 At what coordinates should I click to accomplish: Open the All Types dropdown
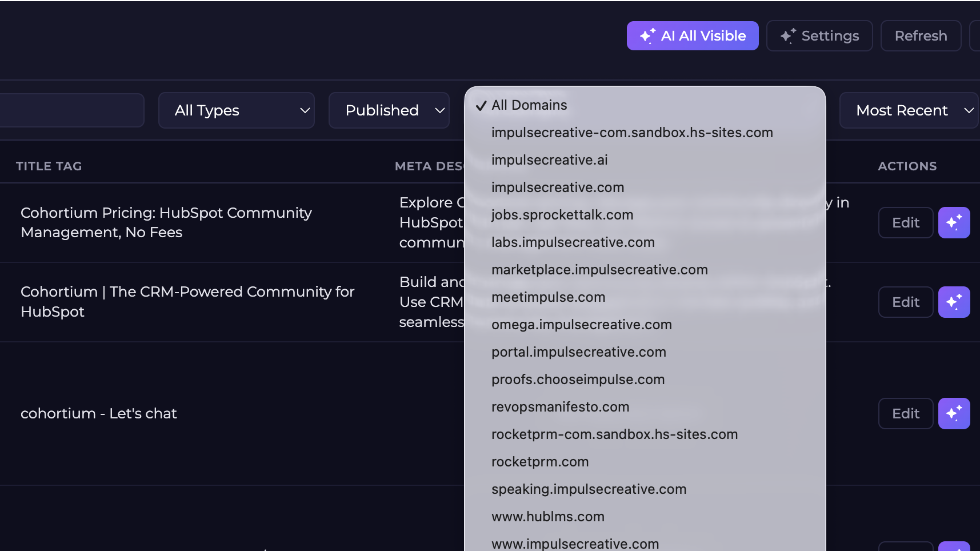[x=237, y=110]
